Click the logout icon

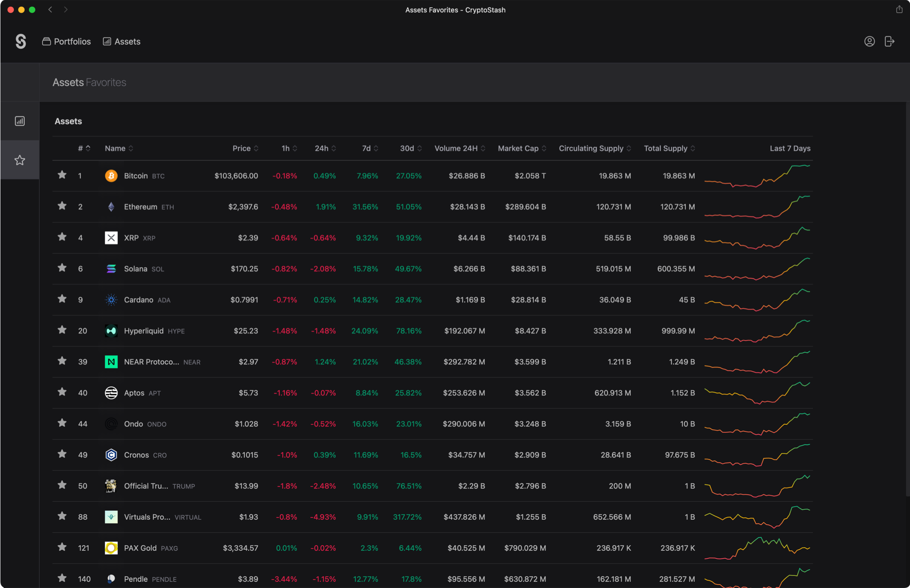click(890, 41)
